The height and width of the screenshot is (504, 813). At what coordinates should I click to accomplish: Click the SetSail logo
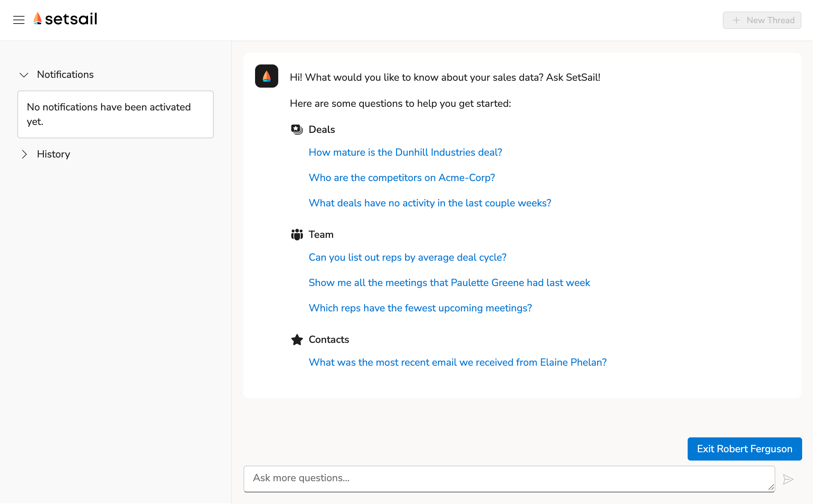point(65,19)
